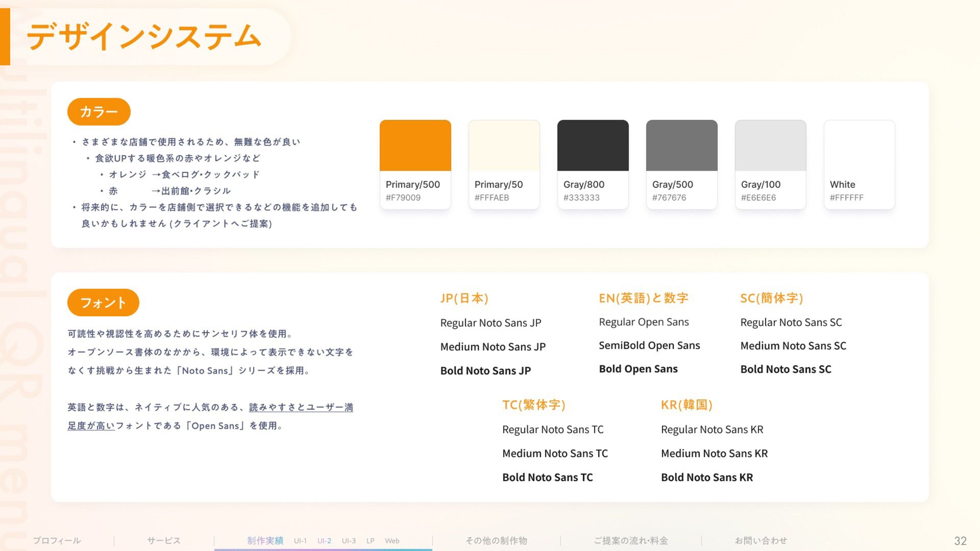Select the Primary/50 cream color swatch
The width and height of the screenshot is (980, 551).
[504, 145]
